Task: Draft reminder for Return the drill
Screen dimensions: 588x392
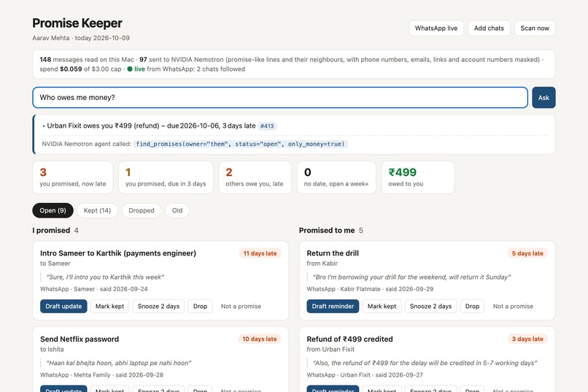Action: click(x=333, y=306)
